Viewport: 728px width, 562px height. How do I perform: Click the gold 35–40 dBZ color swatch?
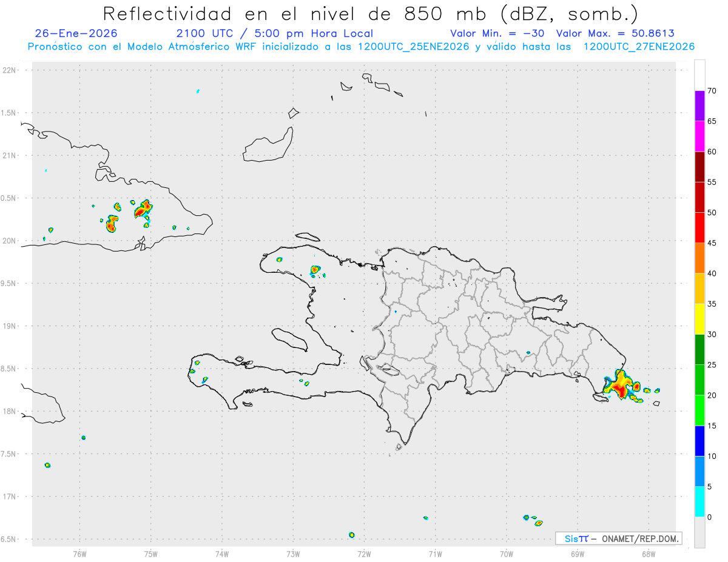699,289
